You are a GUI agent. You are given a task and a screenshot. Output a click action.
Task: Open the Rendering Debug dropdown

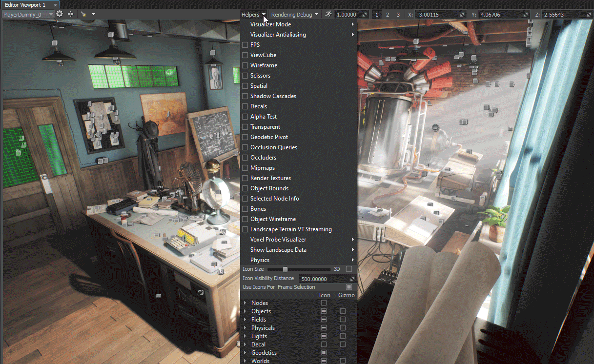pyautogui.click(x=294, y=15)
